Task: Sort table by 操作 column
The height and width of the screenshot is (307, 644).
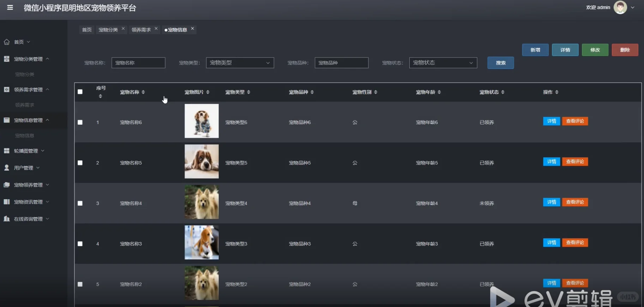Action: [x=557, y=92]
